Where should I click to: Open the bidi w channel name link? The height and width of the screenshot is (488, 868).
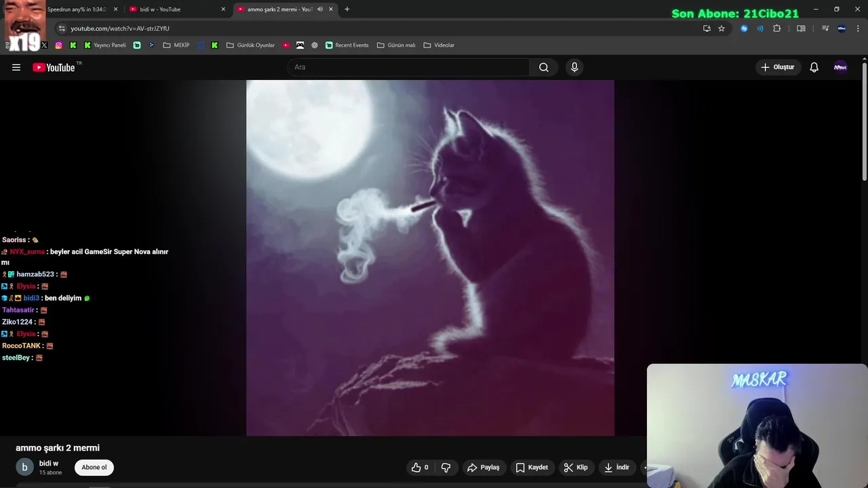pyautogui.click(x=49, y=464)
